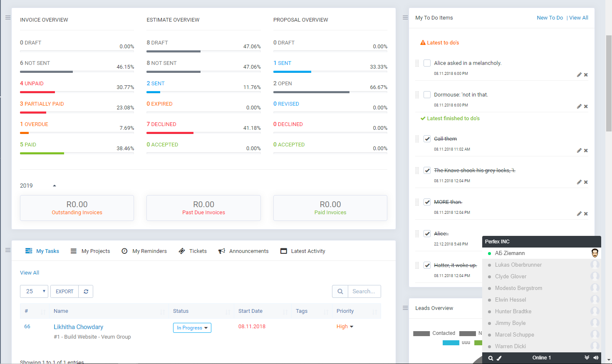Uncheck the 'Alice:.' to-do checkbox
Screen dimensions: 612x364
(x=427, y=233)
